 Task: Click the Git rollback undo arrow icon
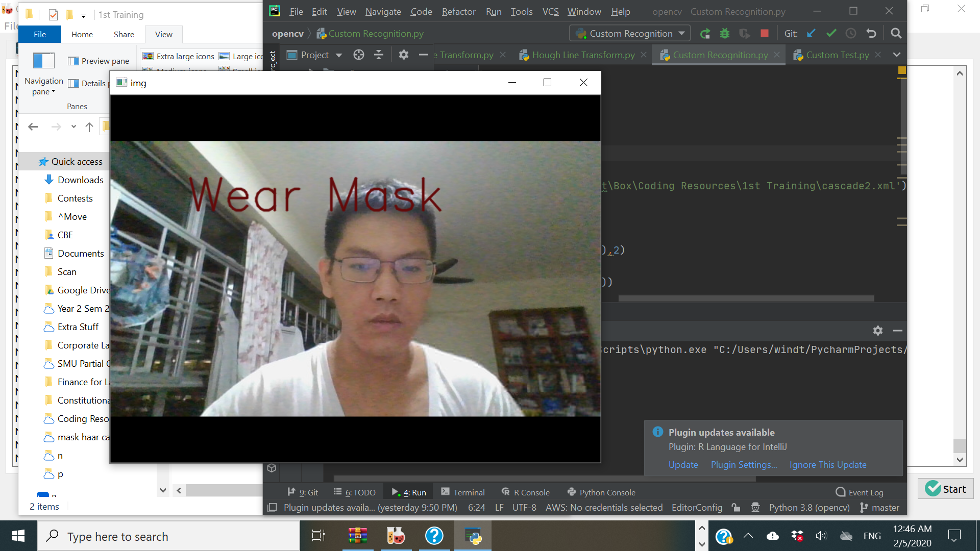pyautogui.click(x=871, y=34)
